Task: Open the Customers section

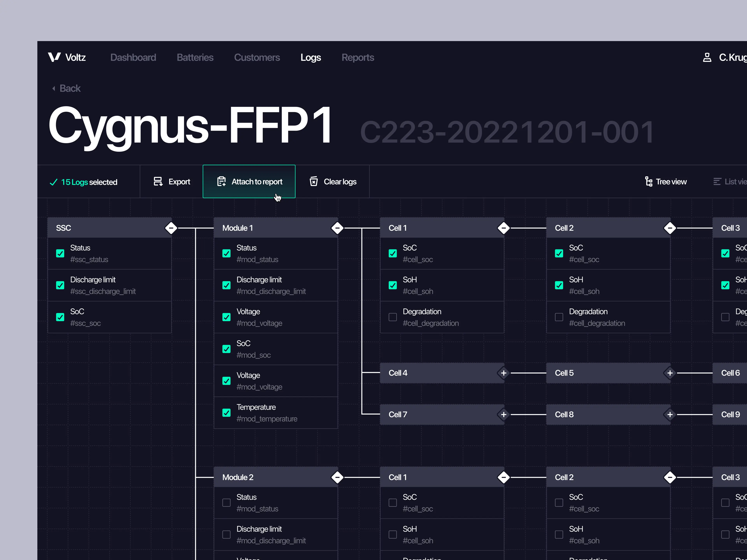Action: [x=257, y=57]
